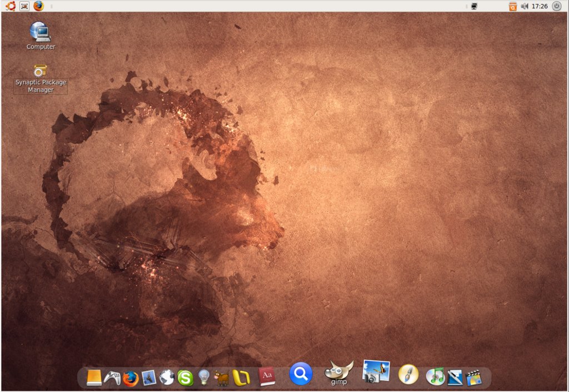
Task: Select Synaptic Package Manager desktop shortcut
Action: (40, 71)
